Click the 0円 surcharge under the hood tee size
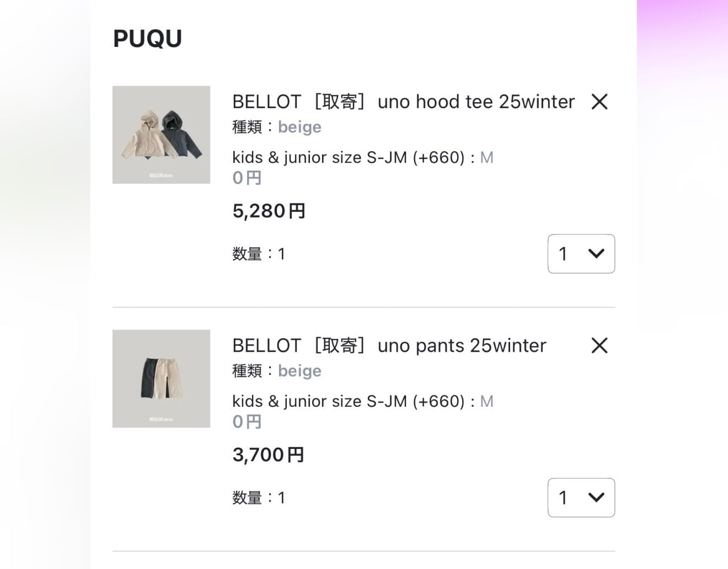The height and width of the screenshot is (569, 728). click(247, 178)
